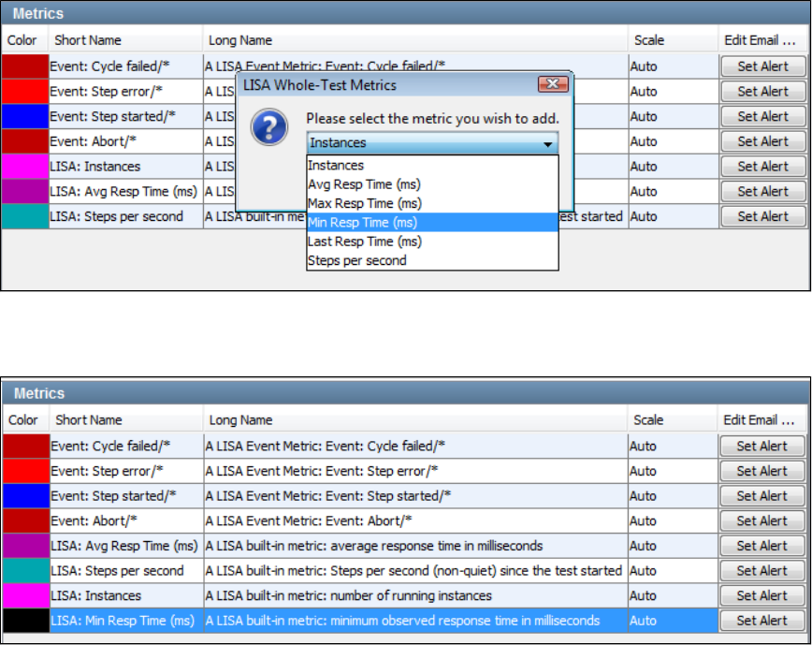Choose Instances from the dropdown list

click(x=432, y=166)
